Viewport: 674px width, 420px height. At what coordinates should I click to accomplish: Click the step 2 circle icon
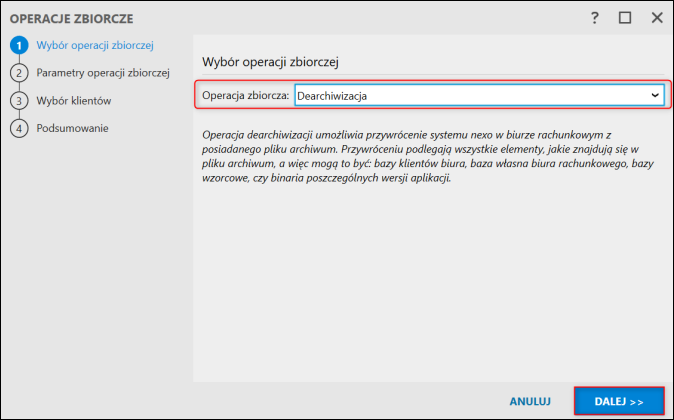(x=18, y=73)
